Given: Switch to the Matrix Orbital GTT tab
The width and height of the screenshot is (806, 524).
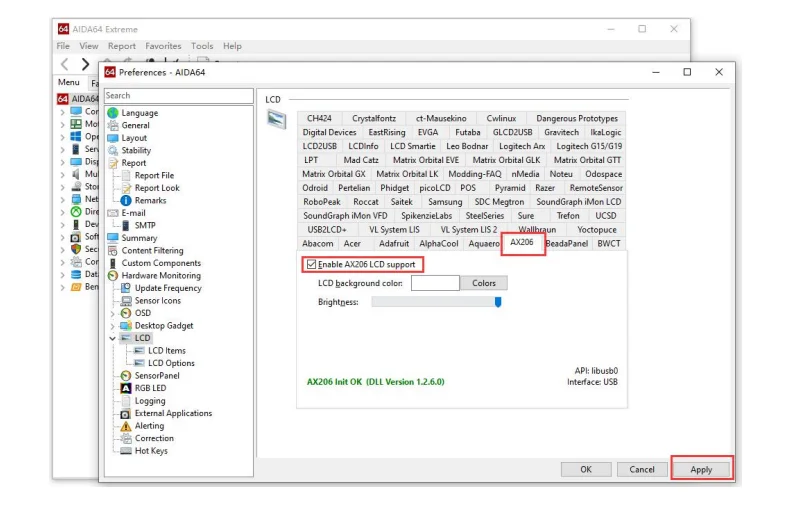Looking at the screenshot, I should (588, 160).
